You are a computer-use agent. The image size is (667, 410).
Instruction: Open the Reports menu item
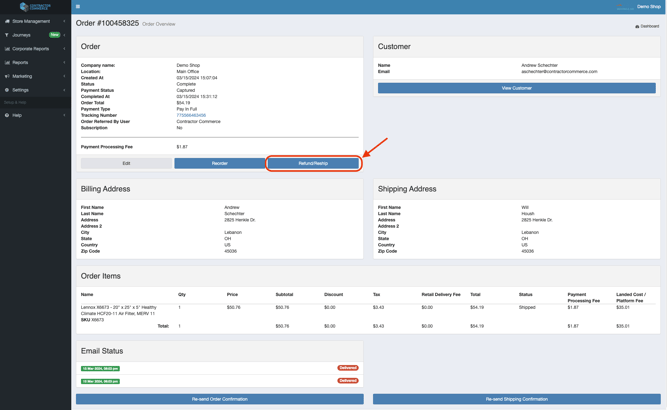point(35,63)
